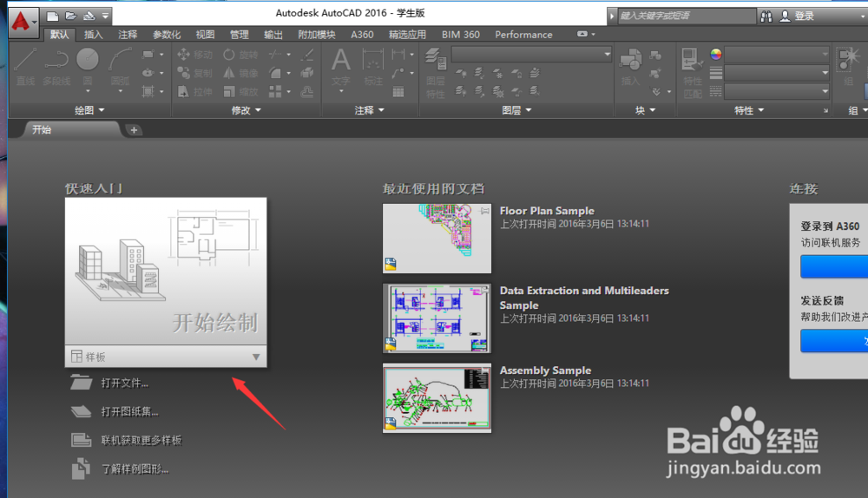Viewport: 868px width, 498px height.
Task: Select the 圆 (Circle) tool icon
Action: (88, 59)
